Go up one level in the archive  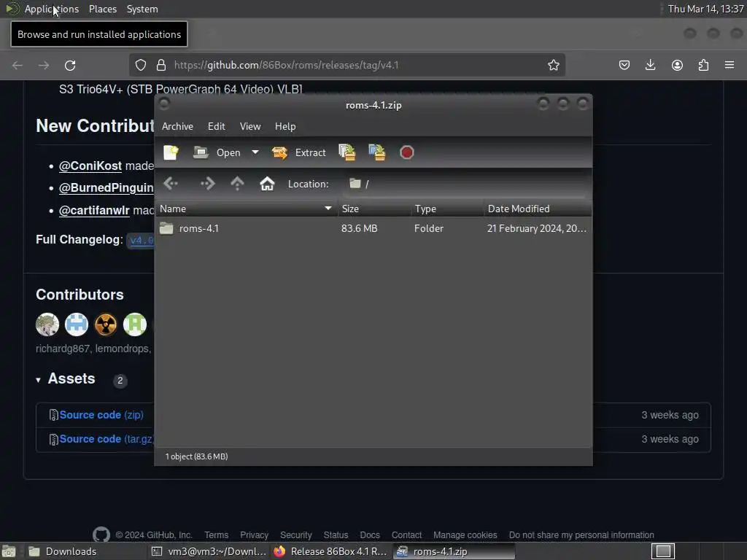point(237,184)
